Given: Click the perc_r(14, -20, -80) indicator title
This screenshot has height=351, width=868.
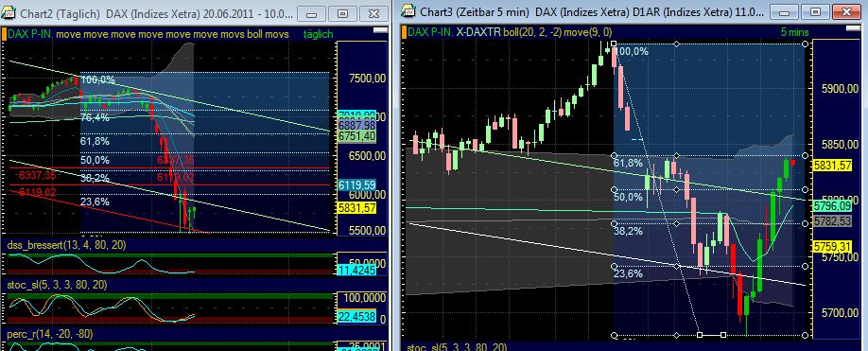Looking at the screenshot, I should (49, 334).
